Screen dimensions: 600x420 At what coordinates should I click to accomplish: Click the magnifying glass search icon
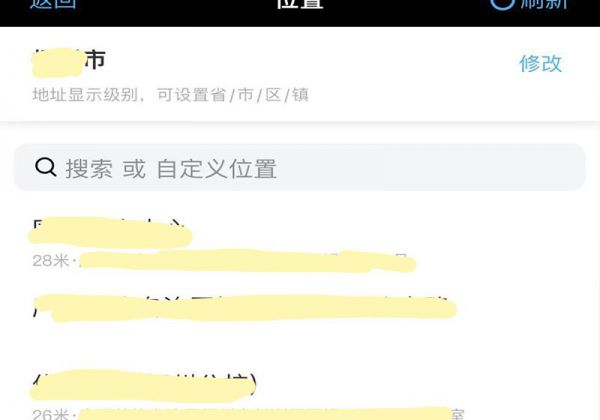click(x=46, y=167)
